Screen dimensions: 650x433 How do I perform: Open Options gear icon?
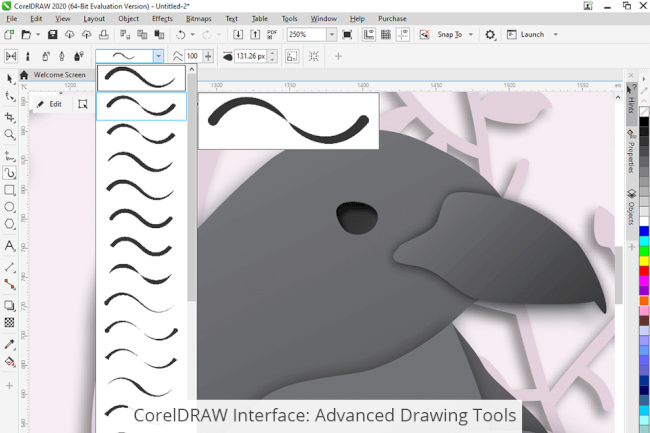tap(490, 34)
